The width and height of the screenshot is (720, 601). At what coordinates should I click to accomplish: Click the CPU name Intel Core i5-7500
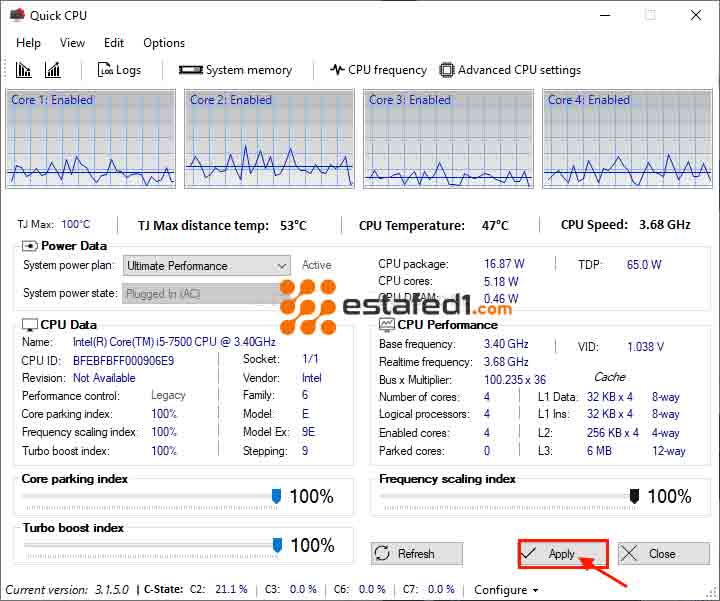click(174, 342)
